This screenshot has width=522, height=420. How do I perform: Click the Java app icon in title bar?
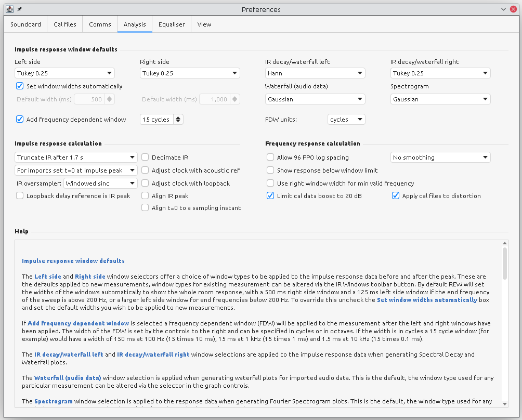(x=9, y=9)
